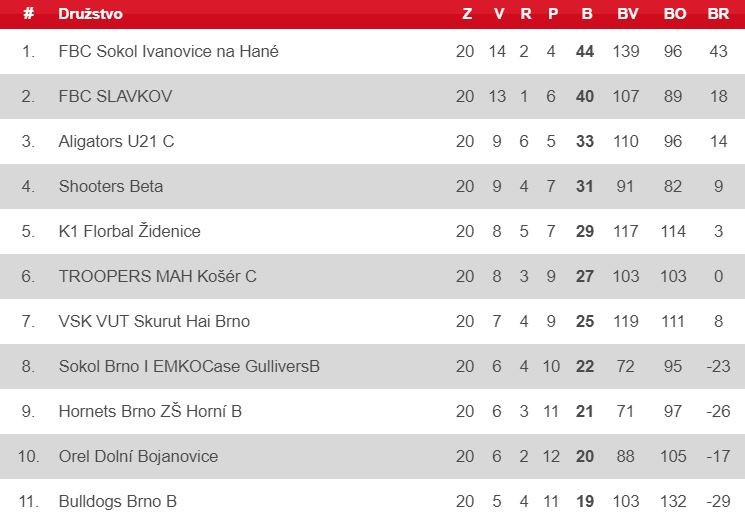Click the Z matches played header
745x526 pixels.
click(x=467, y=14)
